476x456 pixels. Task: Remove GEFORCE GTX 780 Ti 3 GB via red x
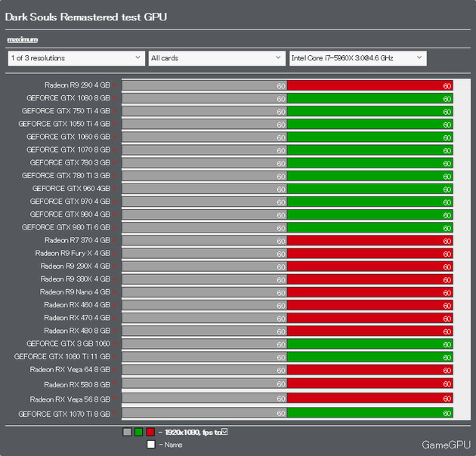(x=115, y=176)
